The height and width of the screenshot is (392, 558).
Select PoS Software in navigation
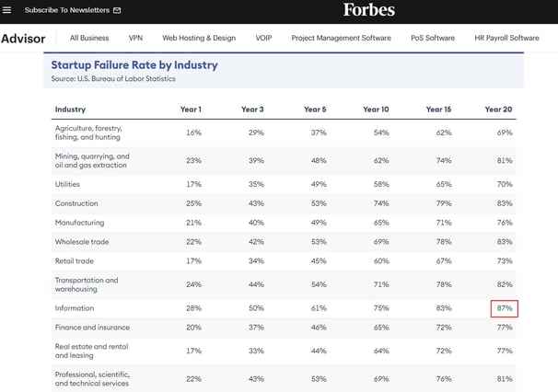pyautogui.click(x=432, y=39)
